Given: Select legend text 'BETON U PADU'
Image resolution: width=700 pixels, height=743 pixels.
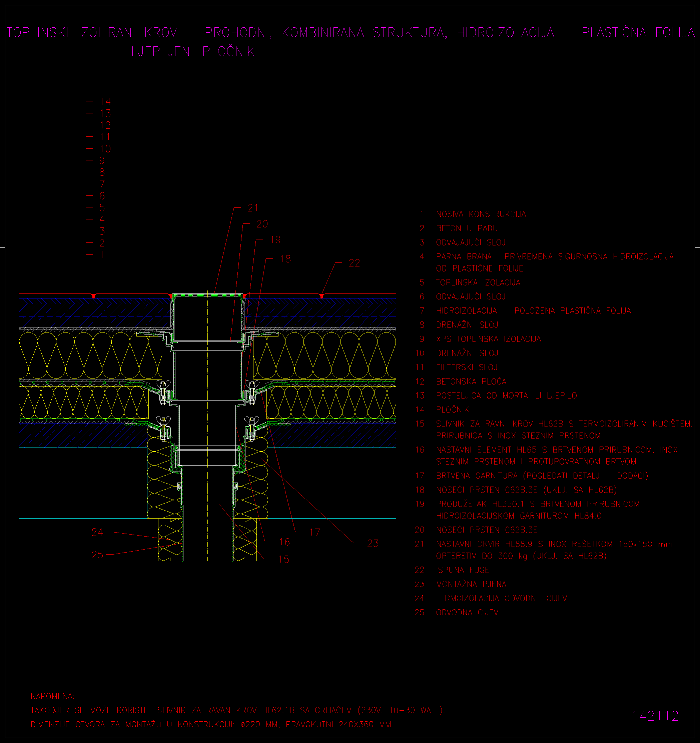Looking at the screenshot, I should pos(467,228).
